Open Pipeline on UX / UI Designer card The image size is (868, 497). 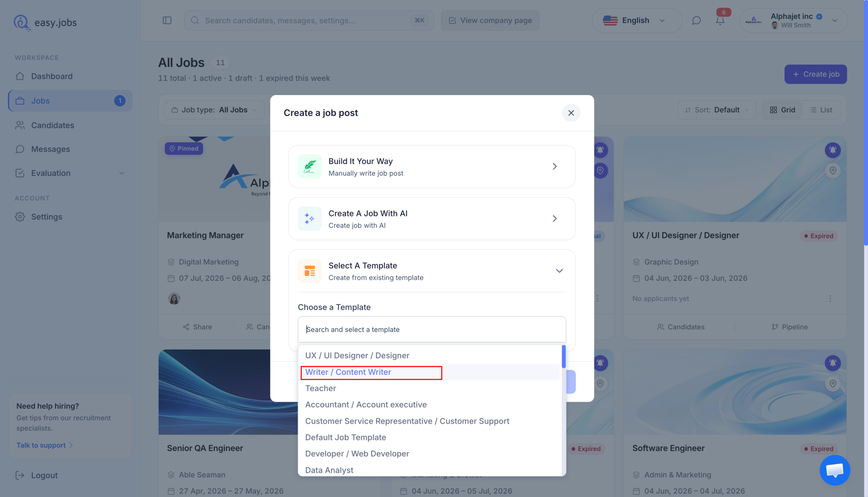789,327
